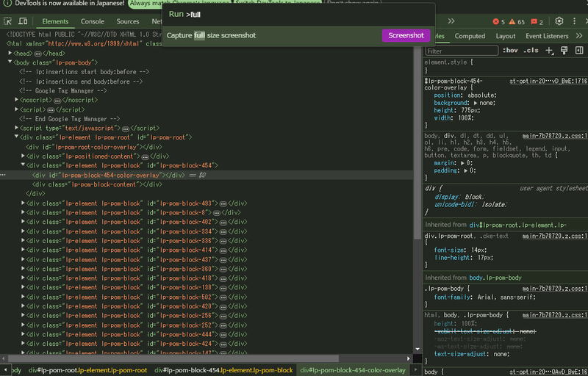Click the horizontal scrollbar left arrow in Elements
Screen dimensions: 588x376
click(3, 358)
